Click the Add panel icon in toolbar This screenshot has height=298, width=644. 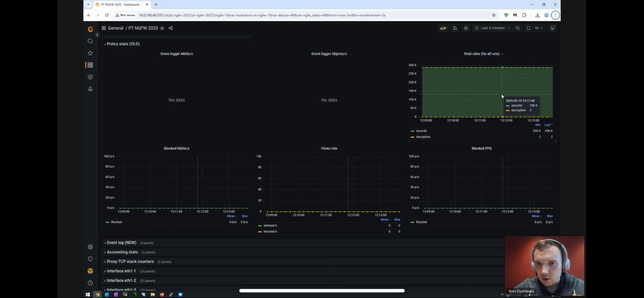(x=443, y=28)
